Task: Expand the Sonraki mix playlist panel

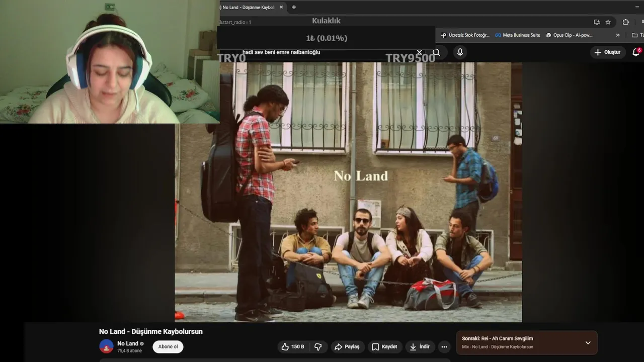Action: click(x=588, y=342)
